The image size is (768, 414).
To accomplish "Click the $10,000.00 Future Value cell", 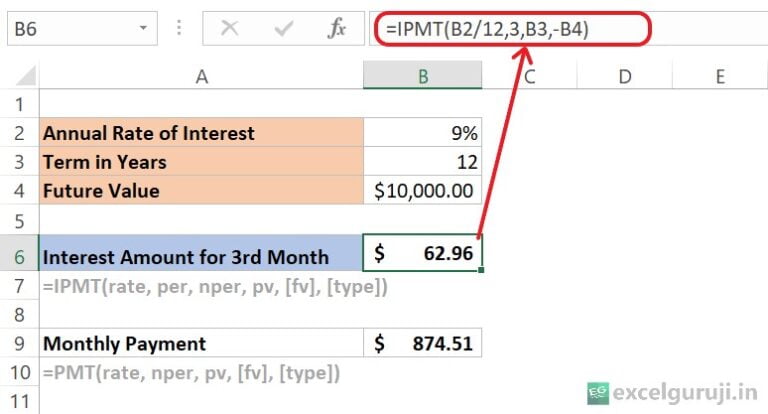I will [x=423, y=190].
